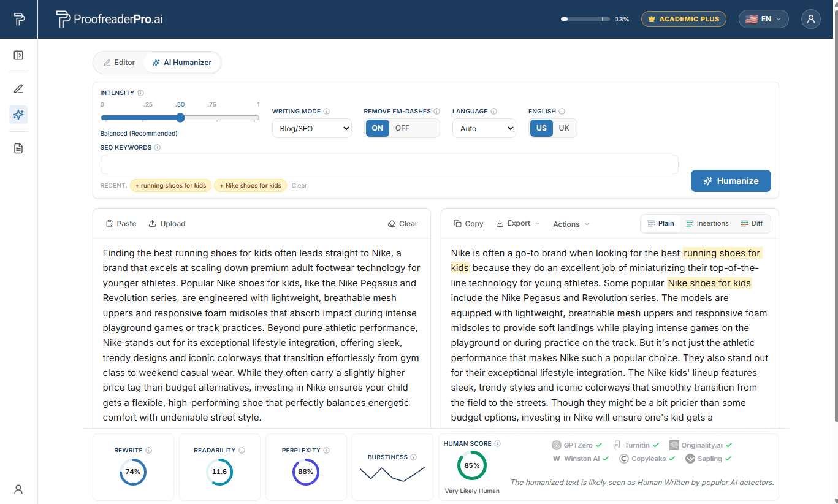This screenshot has height=504, width=838.
Task: Click the Humanize button
Action: pyautogui.click(x=731, y=181)
